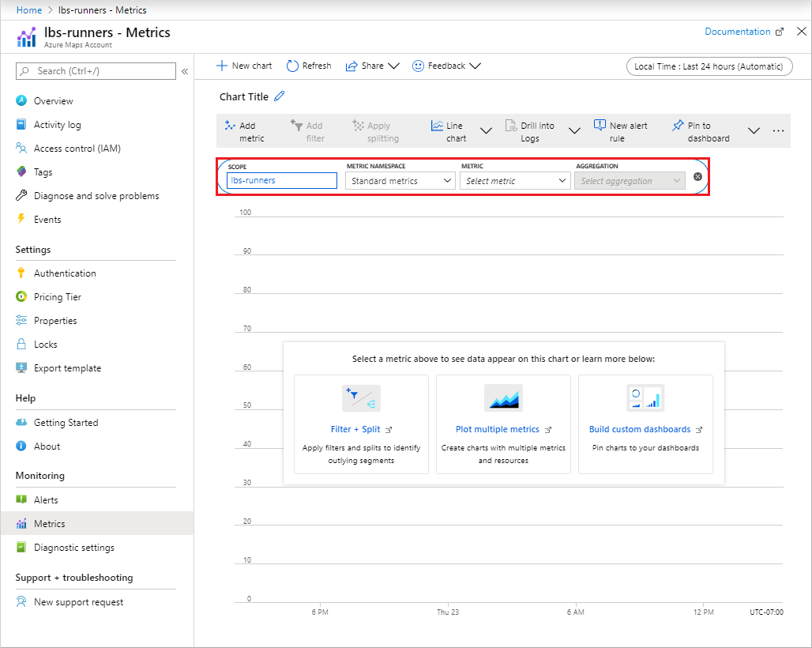Open New alert rule via its bell icon

(600, 125)
